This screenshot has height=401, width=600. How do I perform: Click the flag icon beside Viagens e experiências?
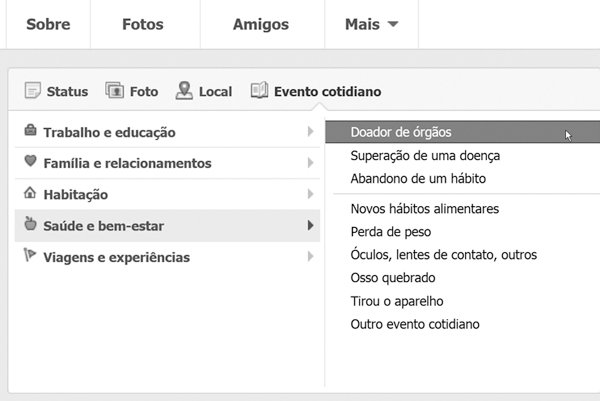[x=29, y=255]
